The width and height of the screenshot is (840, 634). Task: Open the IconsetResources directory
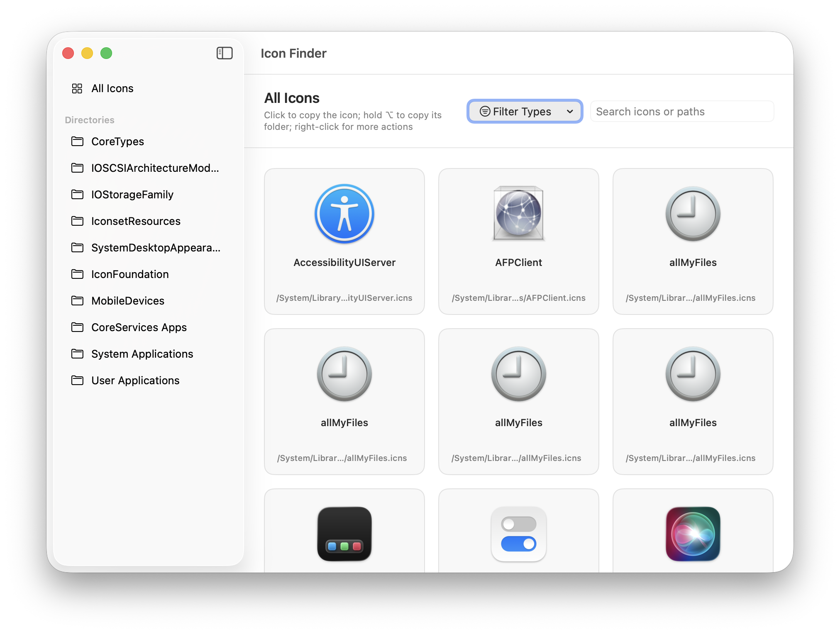point(149,221)
